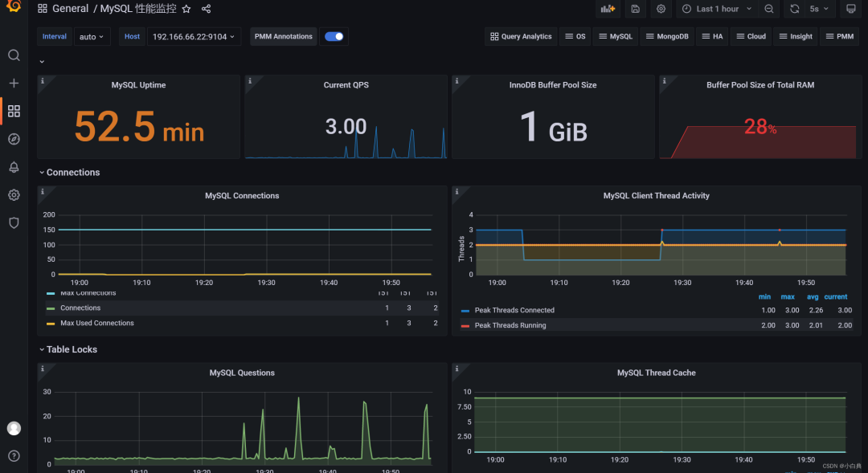Screen dimensions: 868x473
Task: Share the dashboard via share icon
Action: pyautogui.click(x=206, y=9)
